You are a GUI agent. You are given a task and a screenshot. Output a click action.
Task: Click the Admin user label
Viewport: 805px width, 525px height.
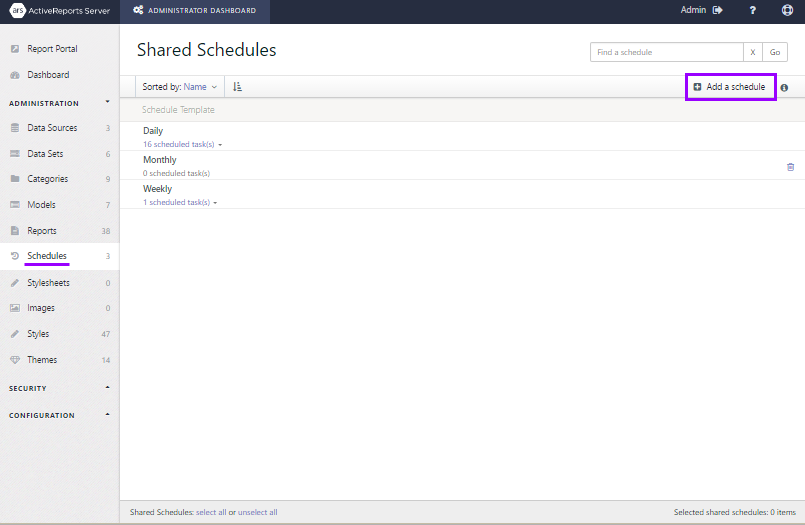coord(693,10)
